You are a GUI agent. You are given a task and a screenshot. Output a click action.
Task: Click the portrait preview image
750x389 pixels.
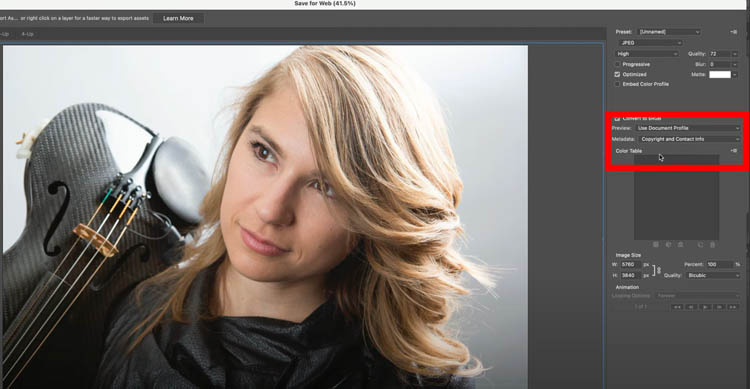(265, 217)
